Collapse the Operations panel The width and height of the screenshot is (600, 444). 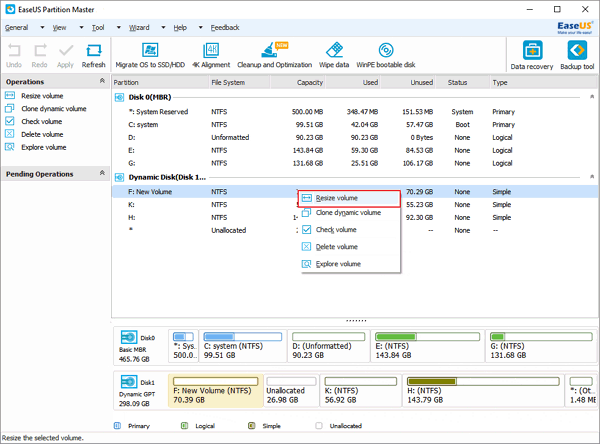click(102, 81)
